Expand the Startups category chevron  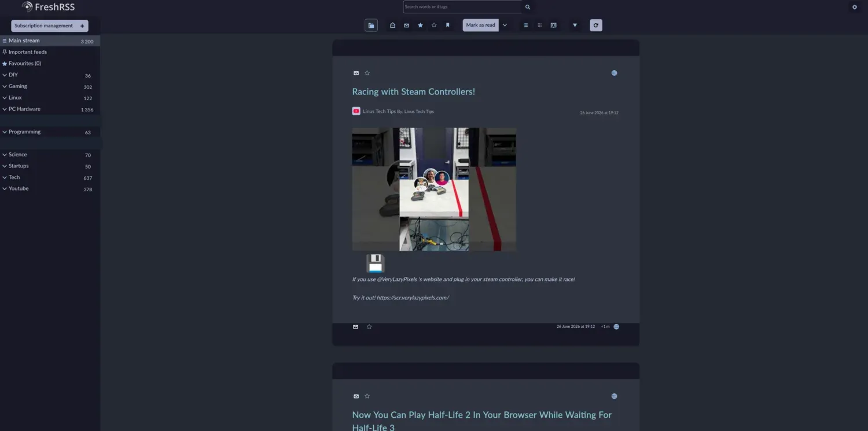coord(5,166)
